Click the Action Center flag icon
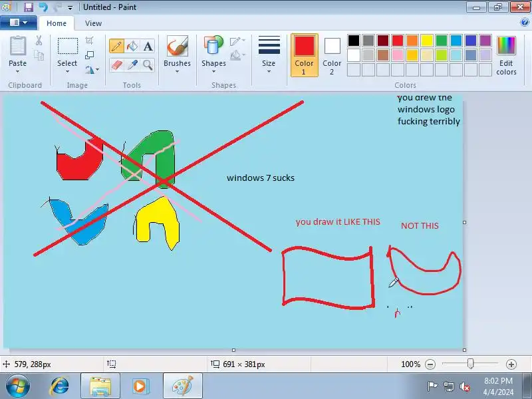 pos(432,386)
